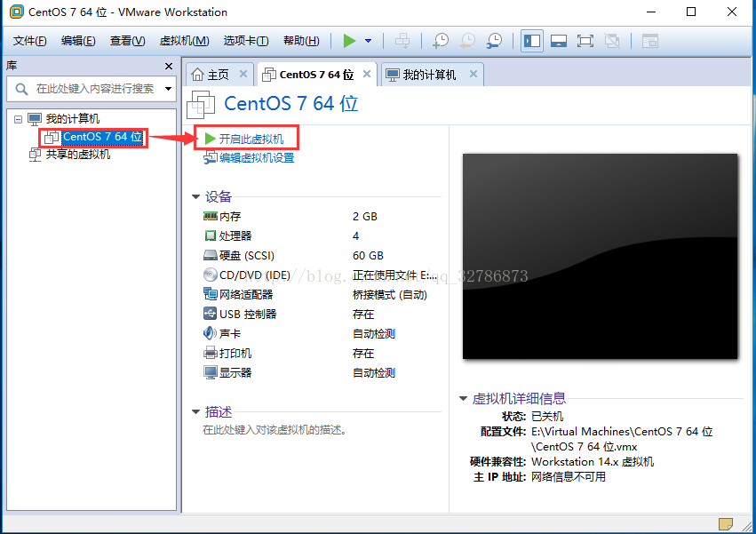Toggle the thumbnail bar view icon
Screen dimensions: 756x534
558,41
